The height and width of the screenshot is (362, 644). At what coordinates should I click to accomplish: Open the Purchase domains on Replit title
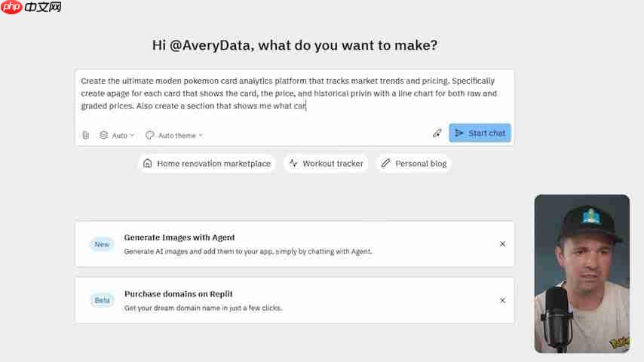point(179,294)
